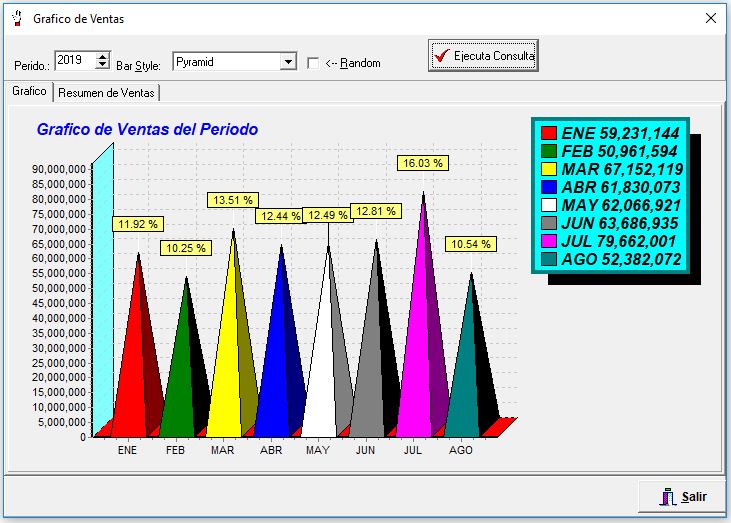Select the Grafico tab
Viewport: 731px width, 523px height.
pyautogui.click(x=29, y=92)
